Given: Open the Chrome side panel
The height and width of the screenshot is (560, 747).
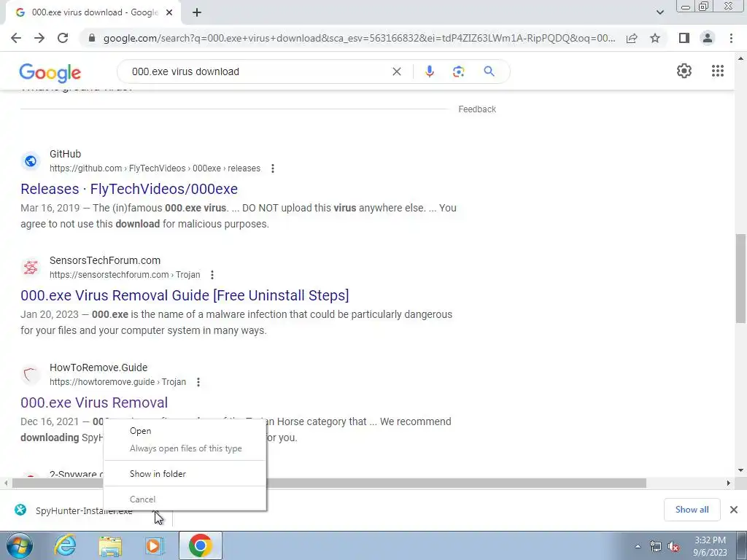Looking at the screenshot, I should point(684,38).
